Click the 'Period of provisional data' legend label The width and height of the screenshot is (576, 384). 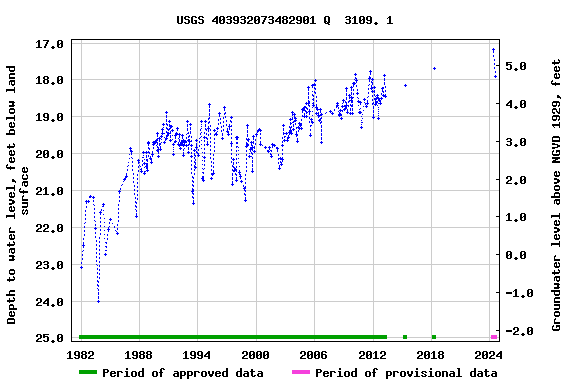click(x=406, y=373)
